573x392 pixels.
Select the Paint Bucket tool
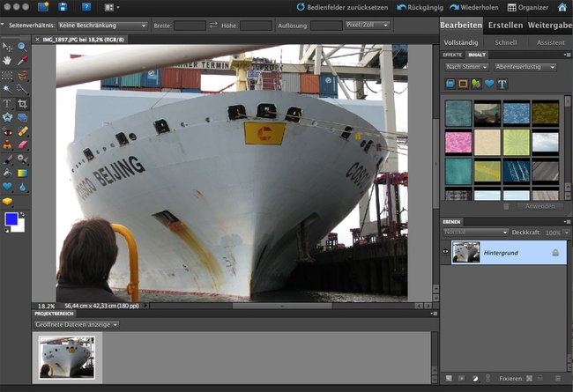click(7, 174)
